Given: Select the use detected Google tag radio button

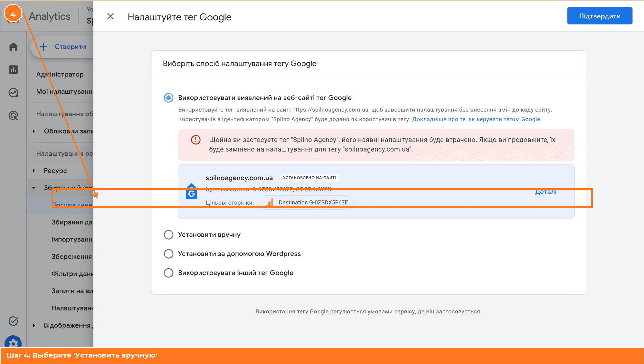Looking at the screenshot, I should [168, 98].
